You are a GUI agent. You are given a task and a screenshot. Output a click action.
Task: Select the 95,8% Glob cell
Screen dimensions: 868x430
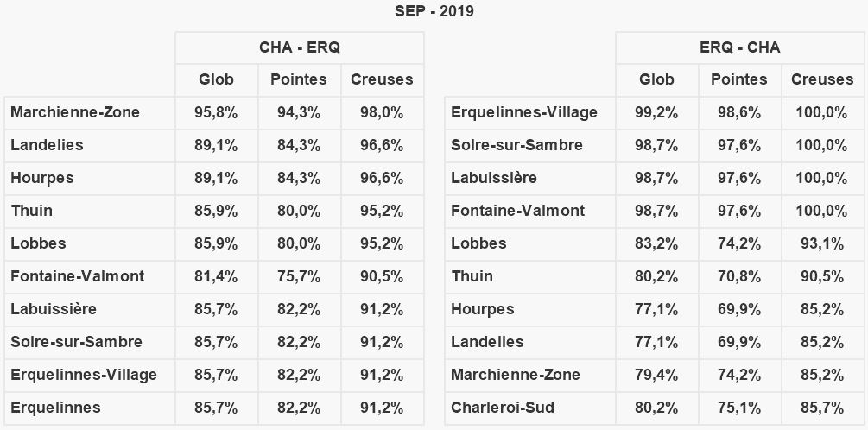(216, 112)
